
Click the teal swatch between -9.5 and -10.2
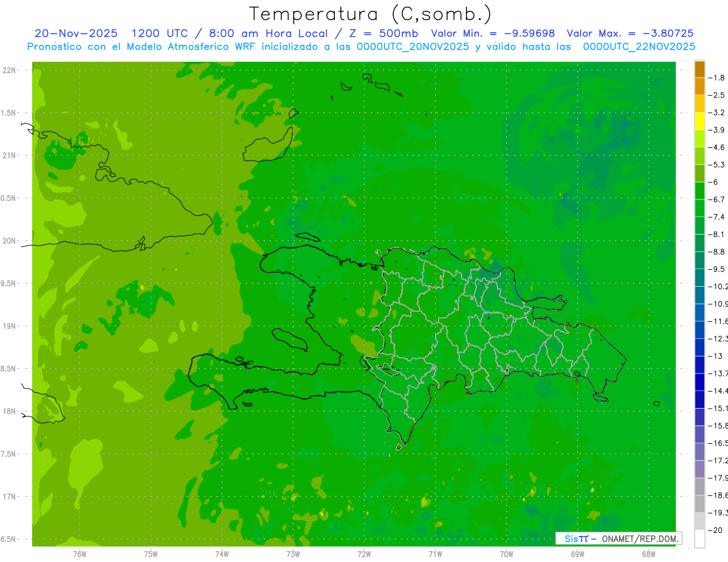(699, 278)
